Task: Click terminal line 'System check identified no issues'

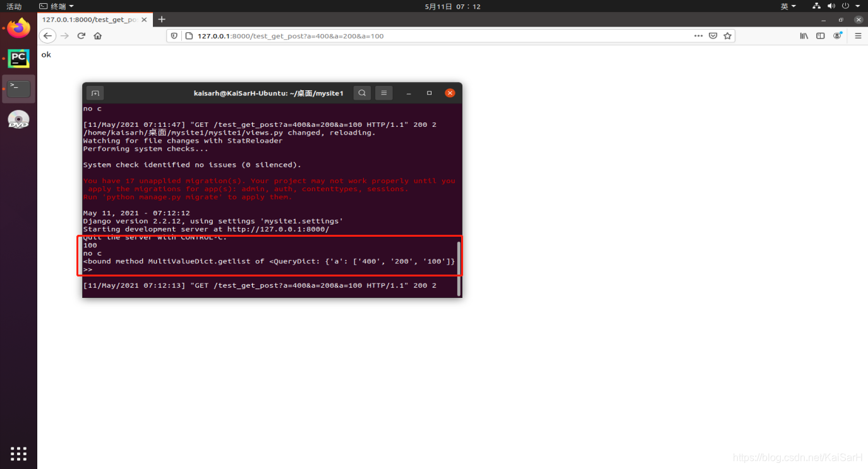Action: (x=192, y=165)
